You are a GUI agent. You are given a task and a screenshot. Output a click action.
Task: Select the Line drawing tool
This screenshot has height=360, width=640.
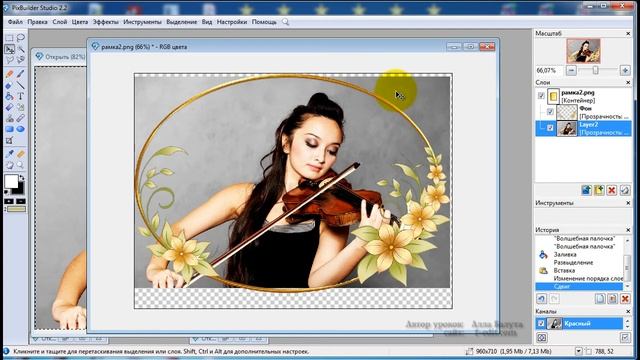20,85
